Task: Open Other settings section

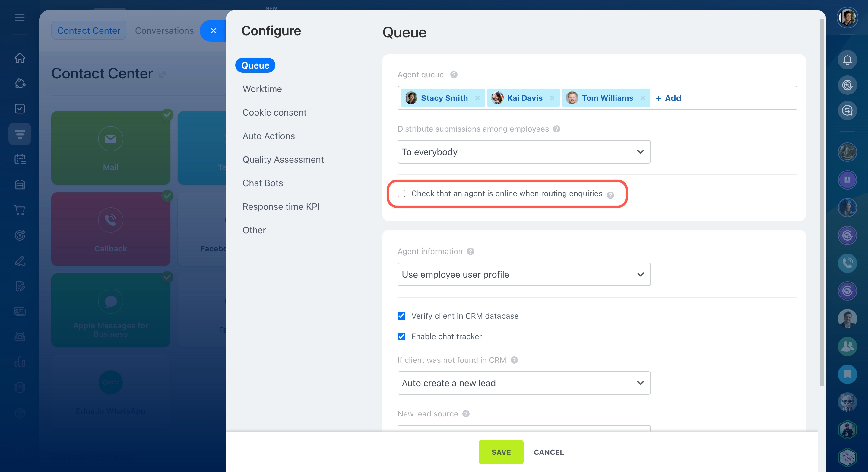Action: coord(254,230)
